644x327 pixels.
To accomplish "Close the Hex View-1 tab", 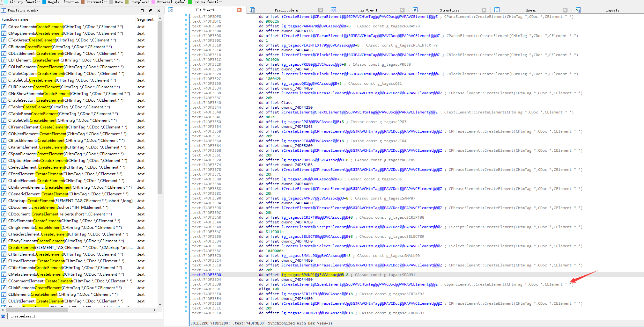I will click(402, 10).
